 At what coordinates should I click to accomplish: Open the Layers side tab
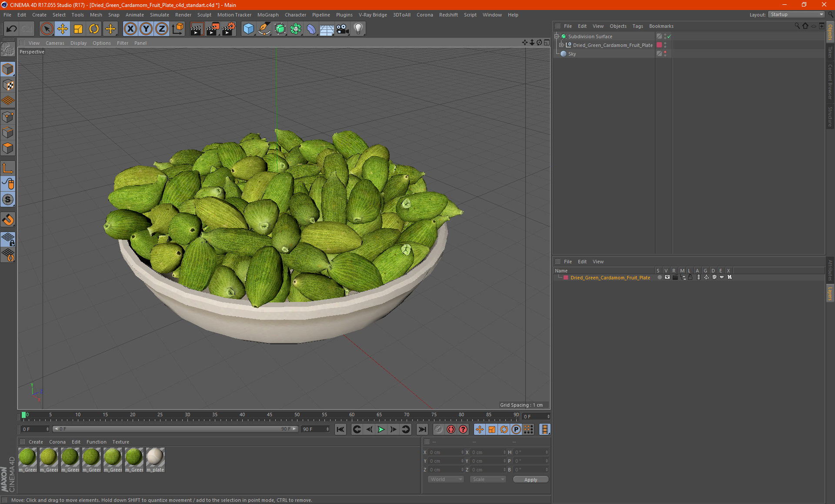[830, 293]
